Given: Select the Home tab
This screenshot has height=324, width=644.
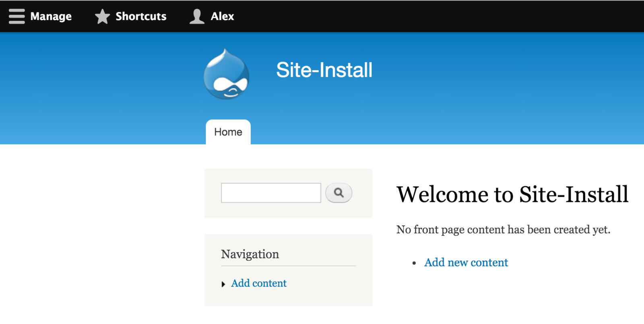Looking at the screenshot, I should pyautogui.click(x=228, y=132).
